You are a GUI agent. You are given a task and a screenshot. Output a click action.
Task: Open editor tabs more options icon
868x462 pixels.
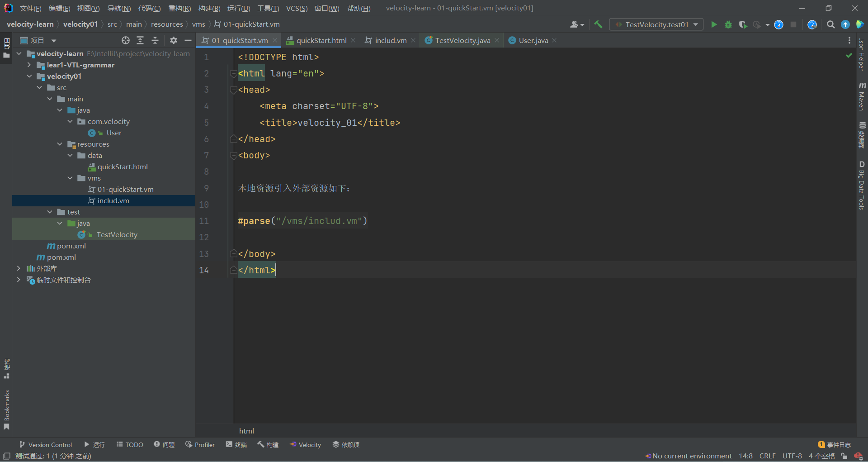coord(849,40)
